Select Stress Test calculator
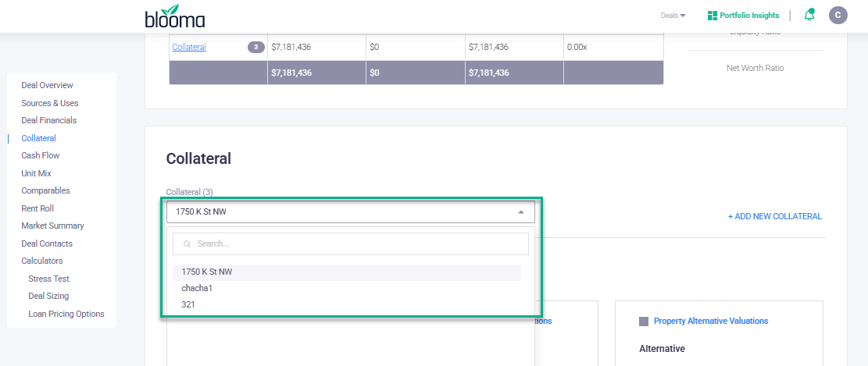Screen dimensions: 868x366 pyautogui.click(x=48, y=279)
